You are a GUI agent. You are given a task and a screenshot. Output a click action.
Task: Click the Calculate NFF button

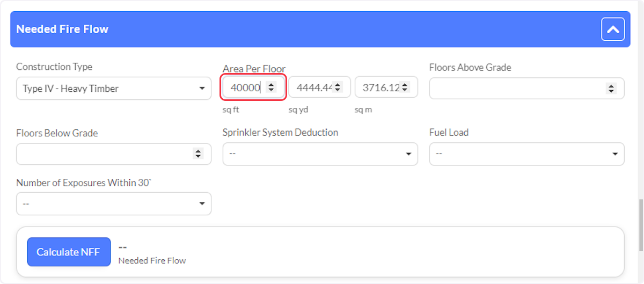tap(69, 252)
